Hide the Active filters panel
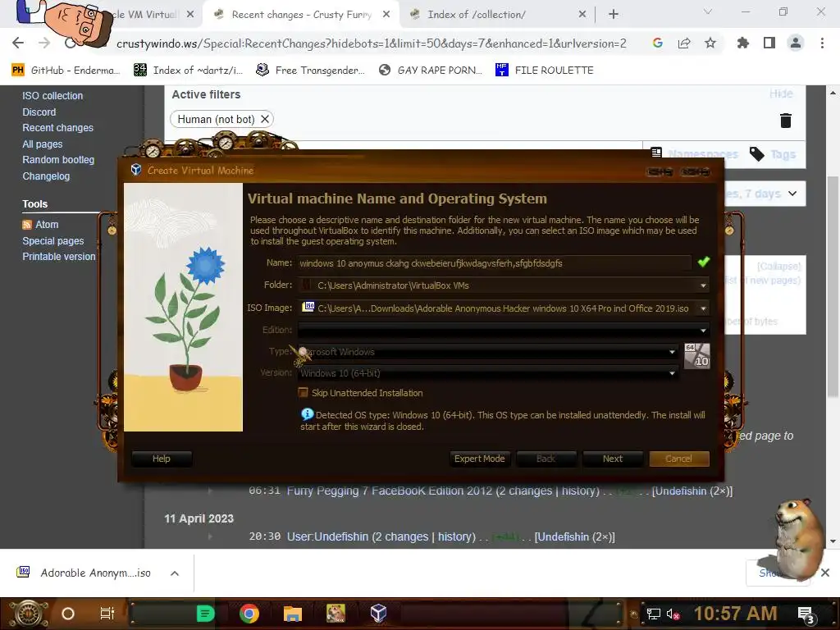This screenshot has width=840, height=630. pos(781,94)
